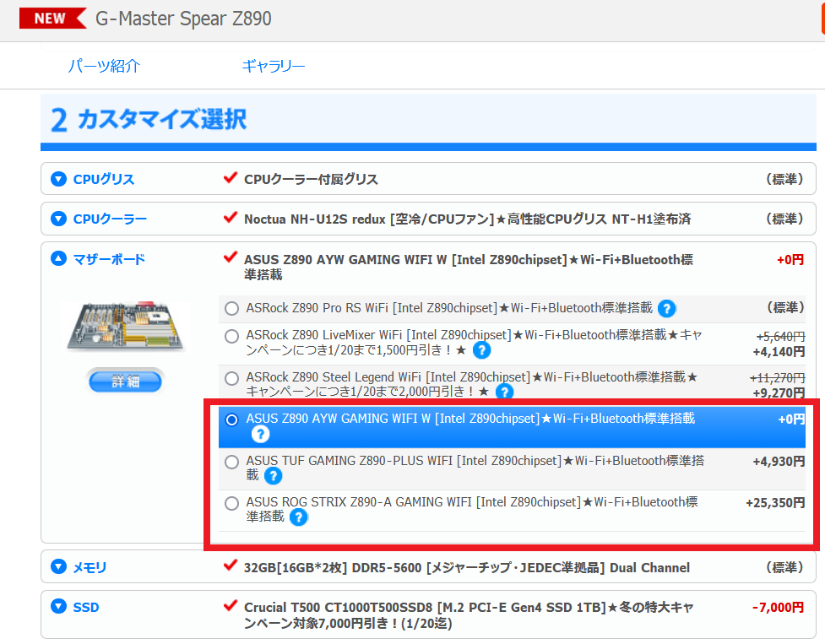Expand the メモリ section arrow

pyautogui.click(x=58, y=566)
